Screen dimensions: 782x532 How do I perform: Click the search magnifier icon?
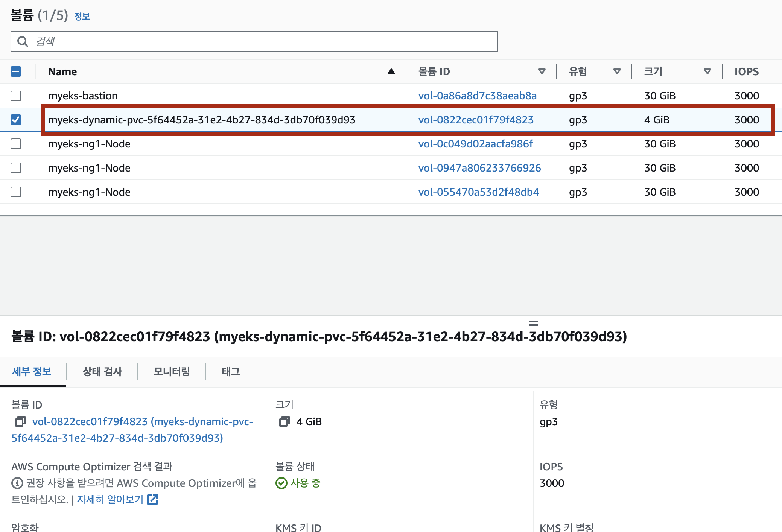point(23,41)
